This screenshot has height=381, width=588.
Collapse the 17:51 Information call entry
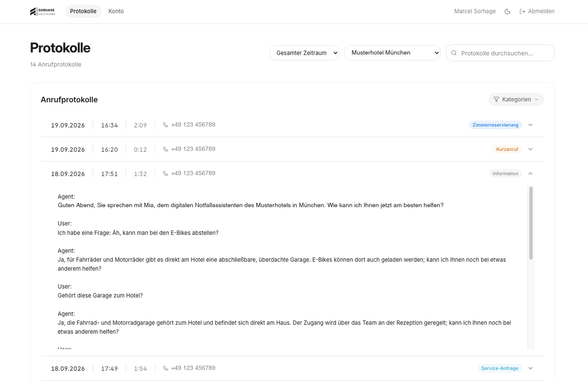[531, 174]
